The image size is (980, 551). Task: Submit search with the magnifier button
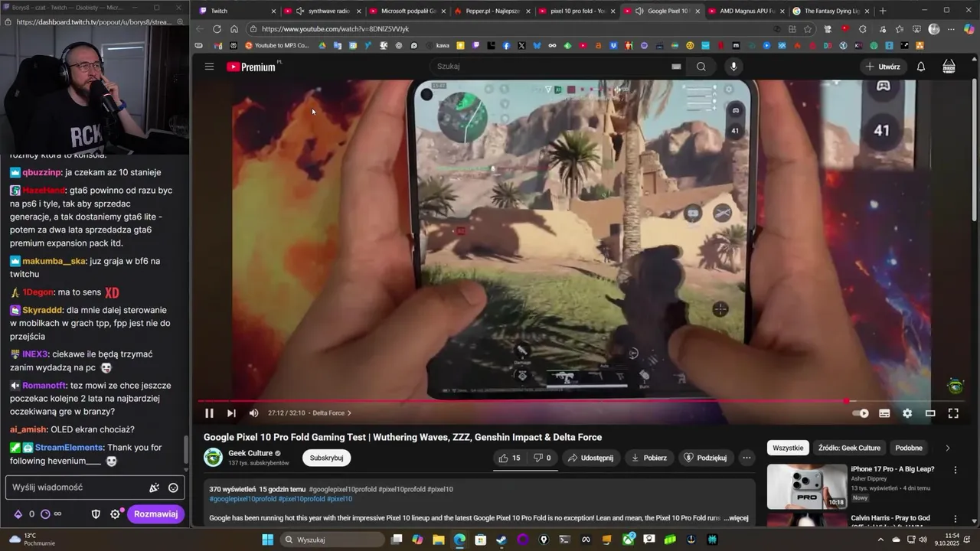click(x=701, y=67)
